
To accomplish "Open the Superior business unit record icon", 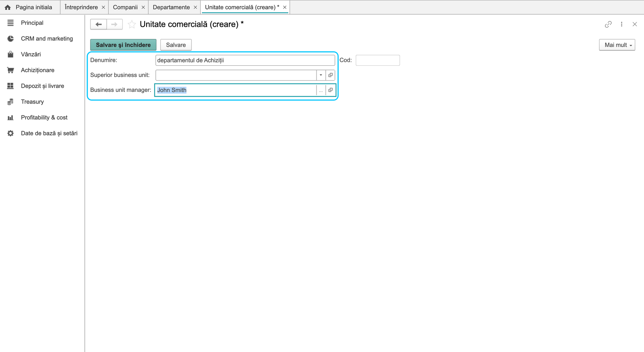I will (x=330, y=75).
